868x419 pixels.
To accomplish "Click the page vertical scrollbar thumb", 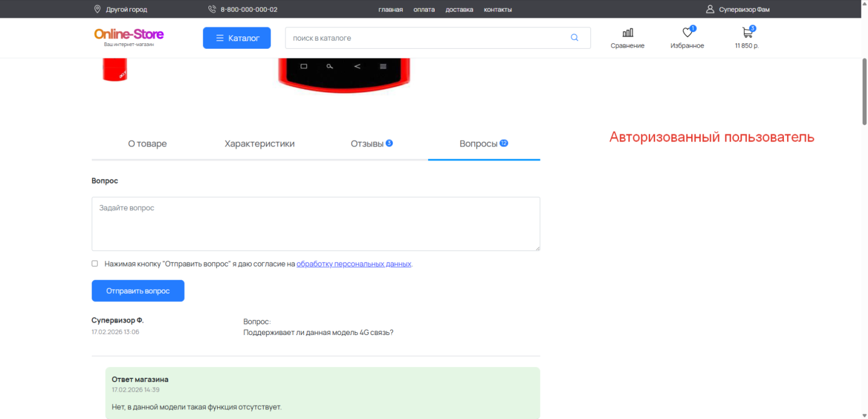I will coord(864,92).
